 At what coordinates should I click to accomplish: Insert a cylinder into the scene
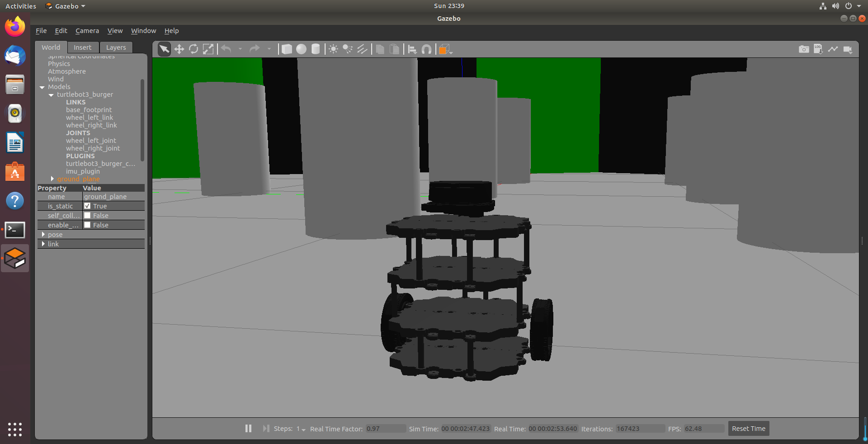[x=316, y=49]
